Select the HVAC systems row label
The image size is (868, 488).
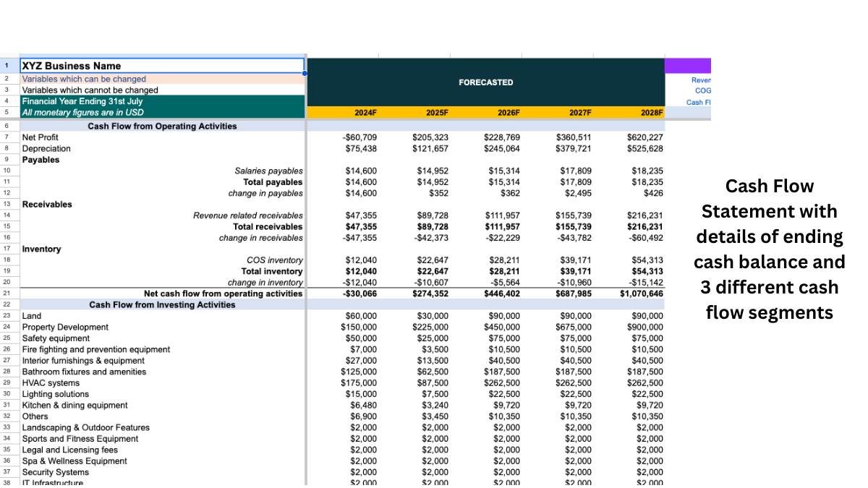point(51,383)
